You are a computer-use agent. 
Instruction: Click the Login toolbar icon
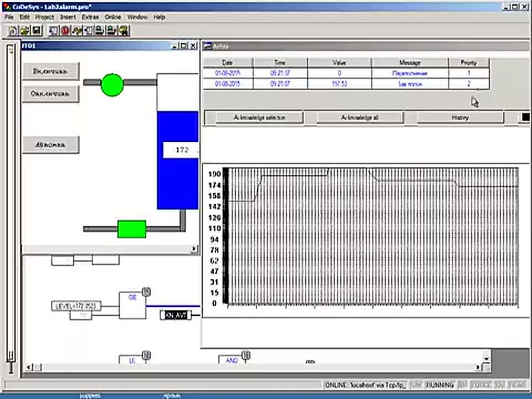[x=99, y=31]
